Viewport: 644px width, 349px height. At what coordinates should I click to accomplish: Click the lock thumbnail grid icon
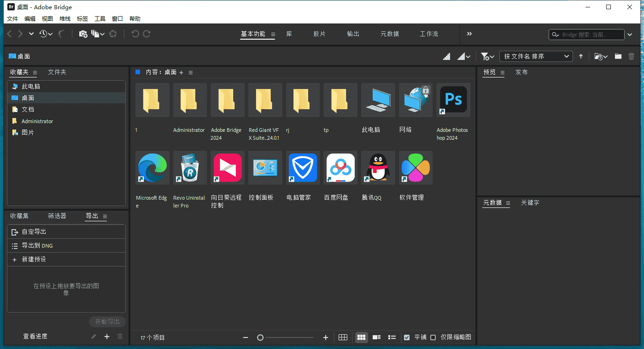(x=343, y=337)
